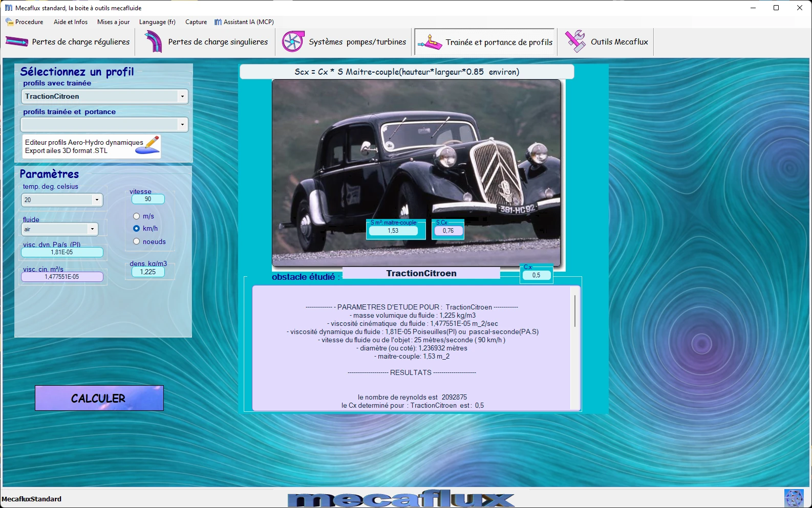Open the Aide et Infos menu
The height and width of the screenshot is (508, 812).
tap(71, 22)
